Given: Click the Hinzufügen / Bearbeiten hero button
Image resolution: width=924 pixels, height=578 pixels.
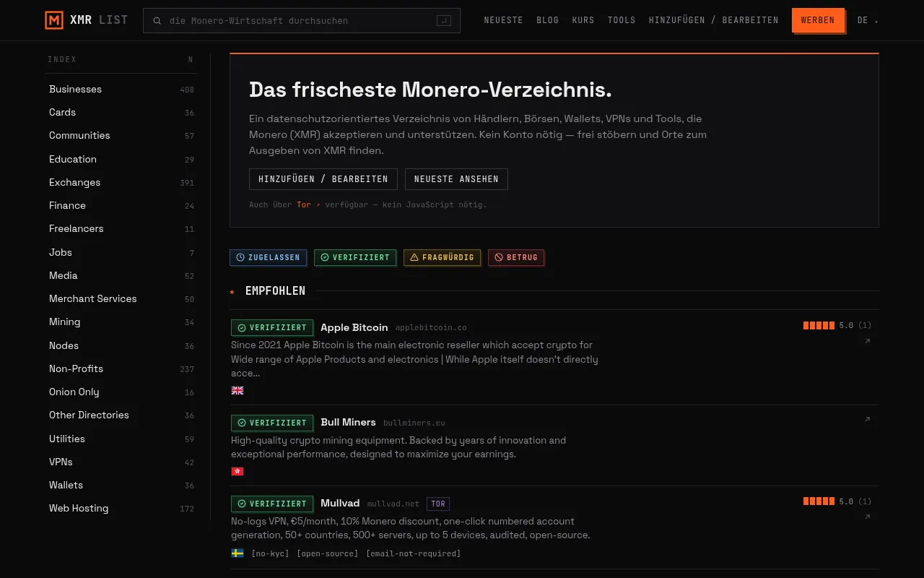Looking at the screenshot, I should (323, 179).
